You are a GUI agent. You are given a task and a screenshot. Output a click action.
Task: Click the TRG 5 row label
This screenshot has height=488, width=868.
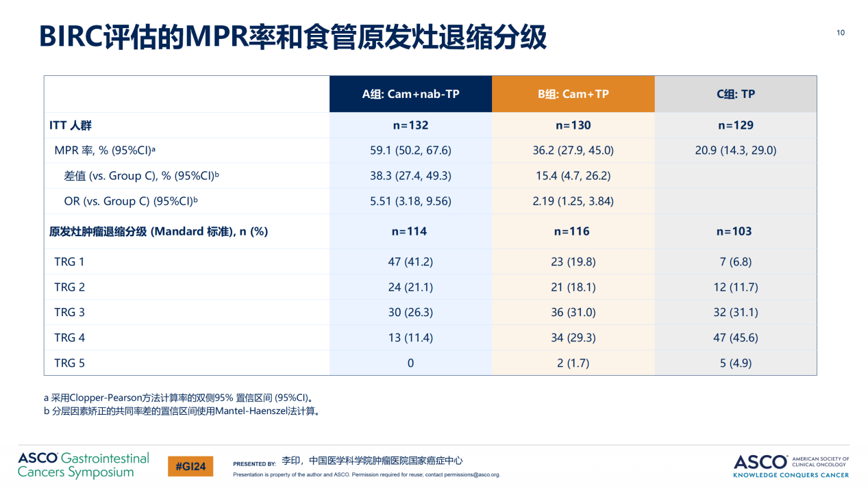[x=70, y=363]
